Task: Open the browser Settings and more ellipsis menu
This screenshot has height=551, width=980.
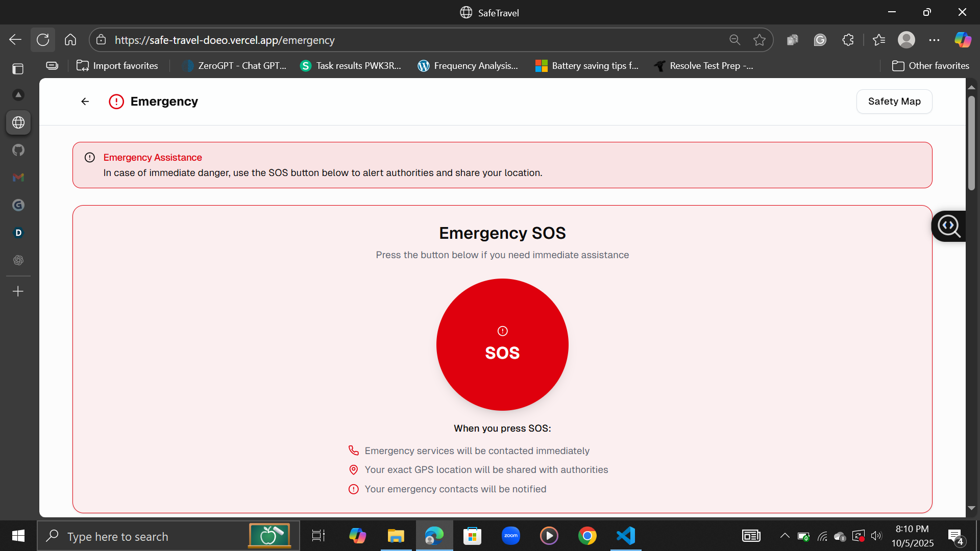Action: (x=934, y=40)
